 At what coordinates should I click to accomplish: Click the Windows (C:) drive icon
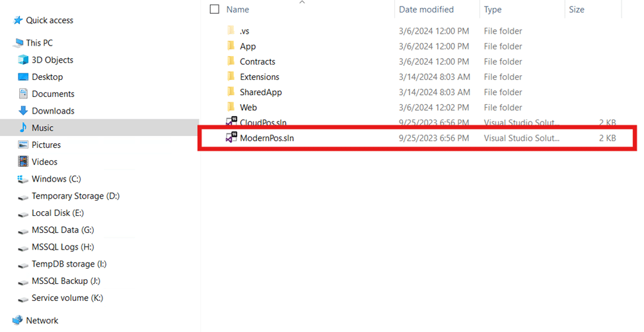[x=23, y=179]
